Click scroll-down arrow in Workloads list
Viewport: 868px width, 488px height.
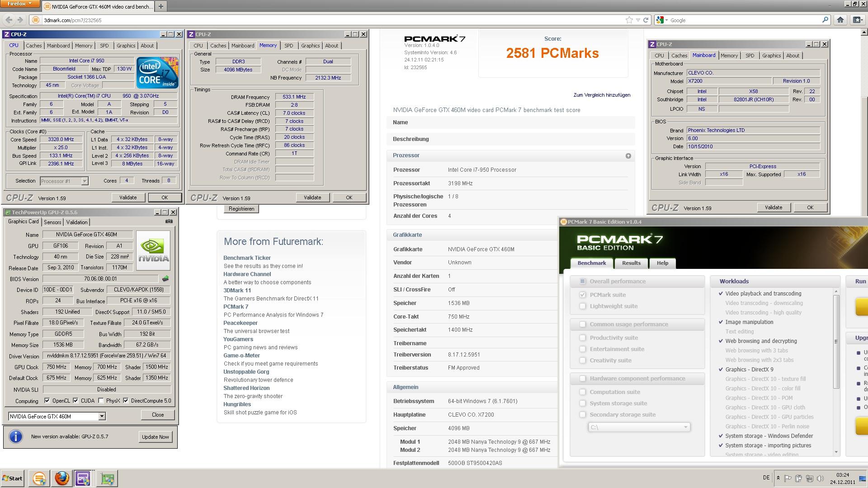coord(836,452)
